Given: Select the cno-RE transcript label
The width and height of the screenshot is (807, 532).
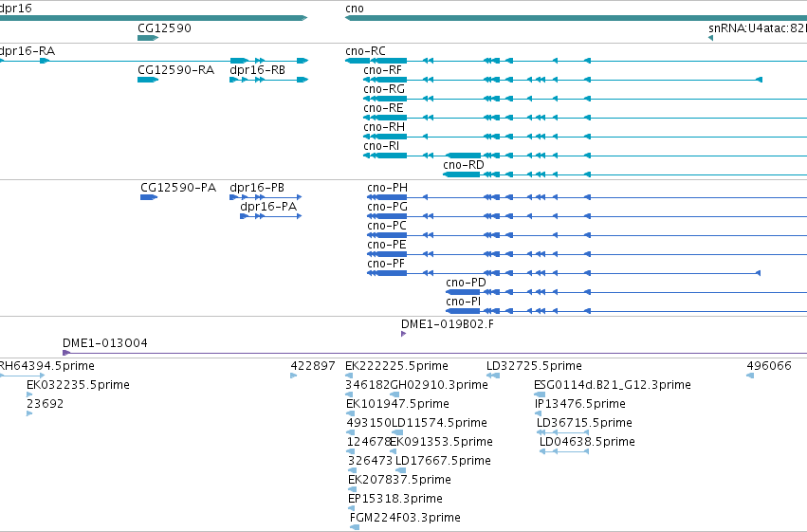Looking at the screenshot, I should click(383, 108).
